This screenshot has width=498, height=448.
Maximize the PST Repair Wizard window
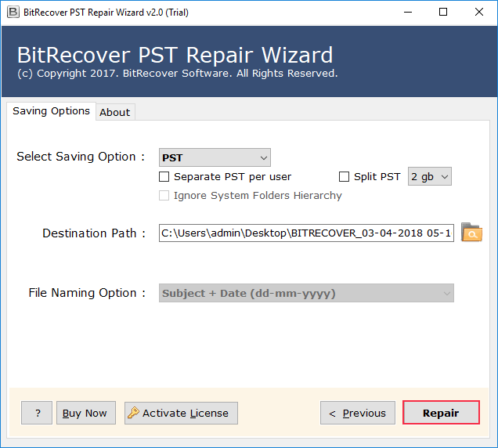443,13
